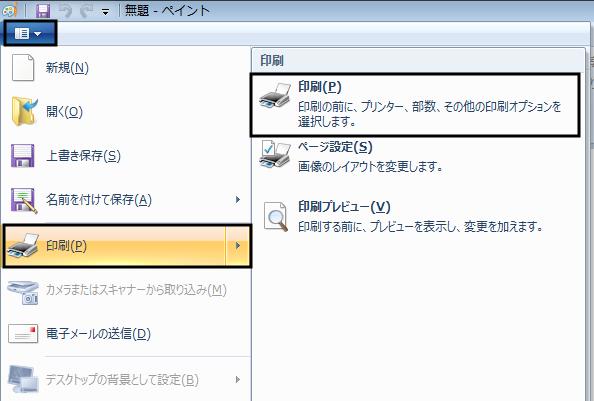Click the Paint palette icon in the title bar
The height and width of the screenshot is (401, 594).
(x=9, y=11)
